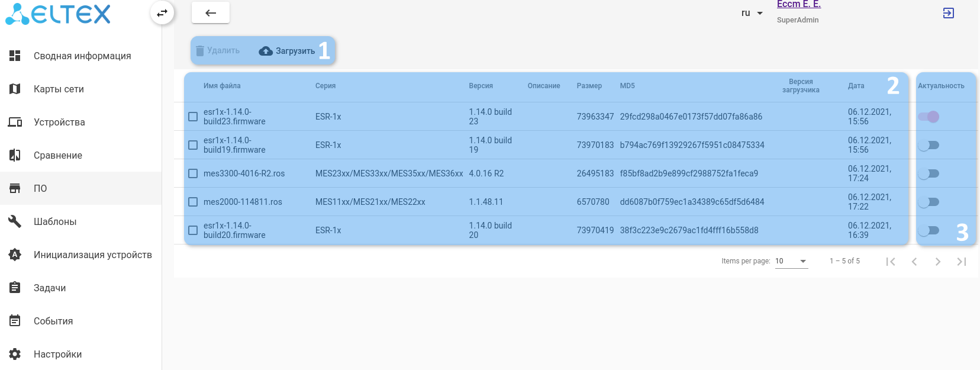Click the Описание column header
The image size is (980, 370).
pos(544,86)
